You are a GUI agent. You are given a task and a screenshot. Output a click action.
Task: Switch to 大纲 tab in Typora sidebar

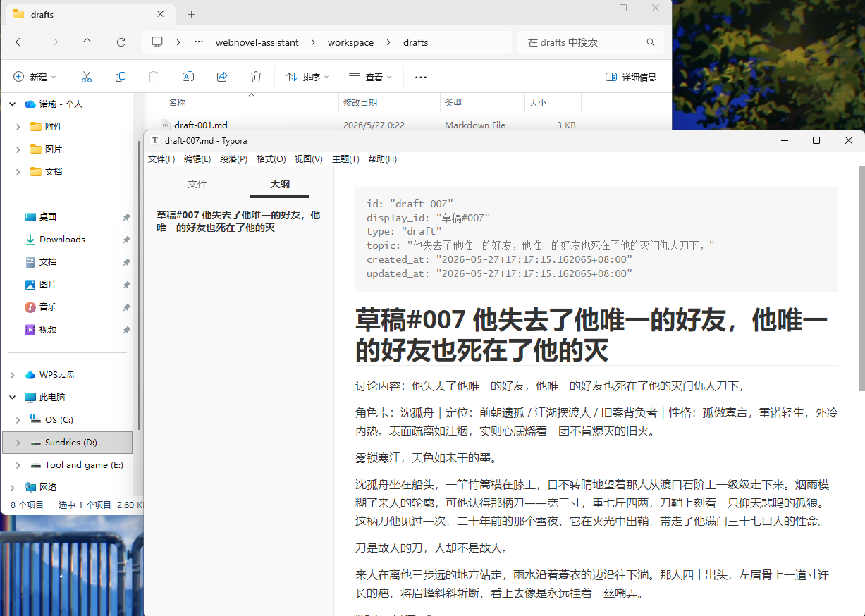point(280,184)
